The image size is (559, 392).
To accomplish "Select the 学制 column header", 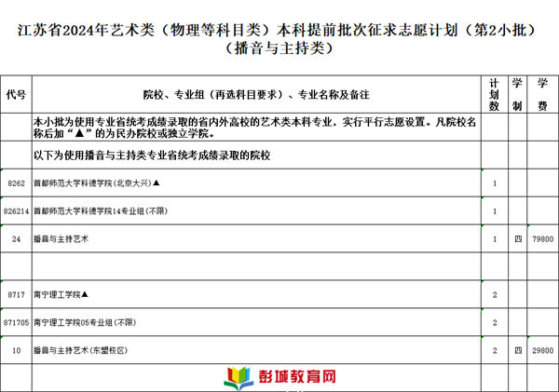I will (x=517, y=94).
